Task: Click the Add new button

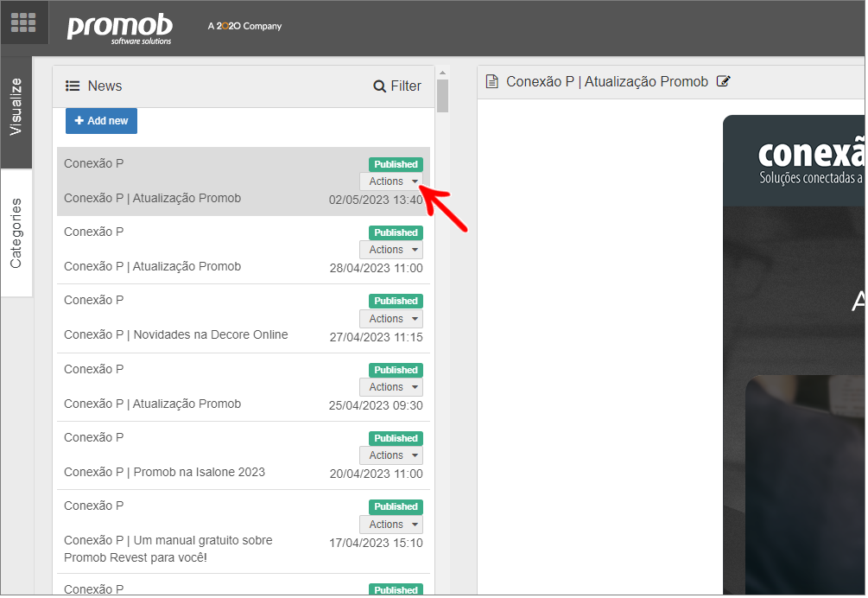Action: coord(101,121)
